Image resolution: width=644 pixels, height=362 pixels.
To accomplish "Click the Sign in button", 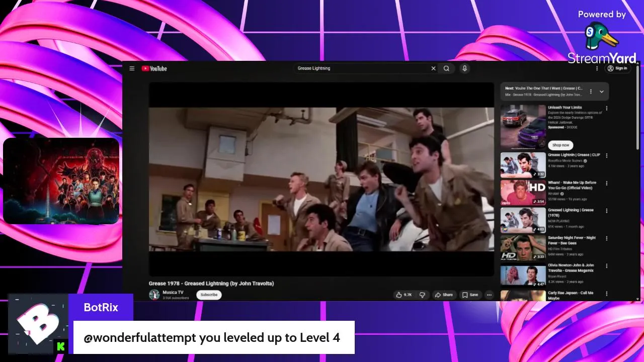I will [x=617, y=68].
